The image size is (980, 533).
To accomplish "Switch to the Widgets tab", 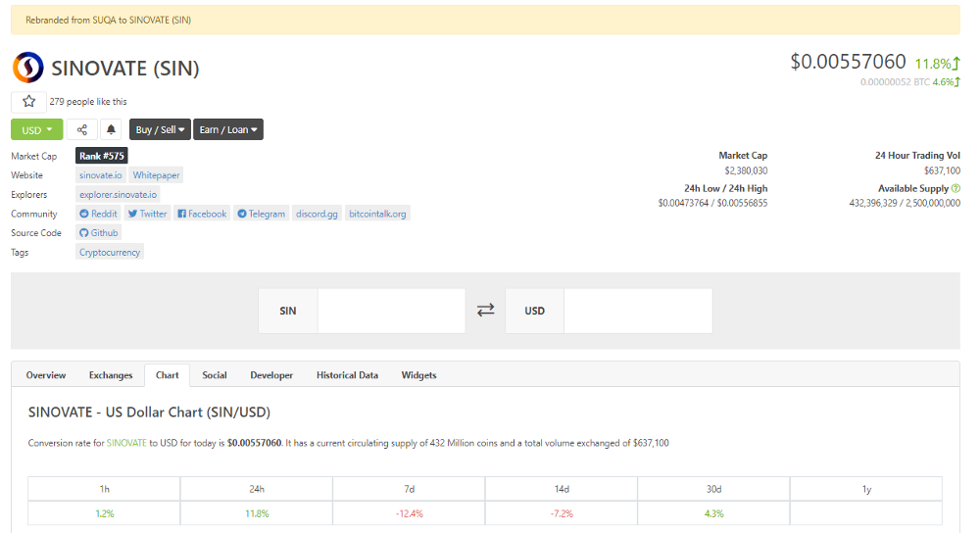I will (x=418, y=375).
